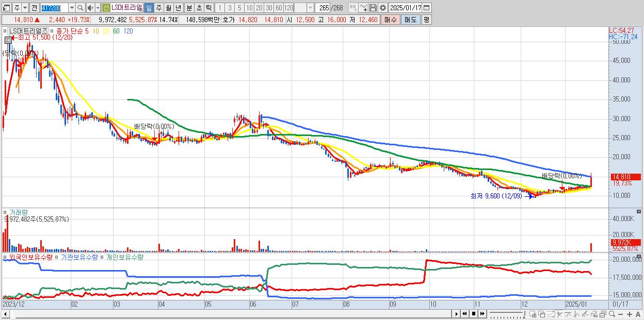
Task: Click the rewind button in playback controls
Action: [x=464, y=314]
